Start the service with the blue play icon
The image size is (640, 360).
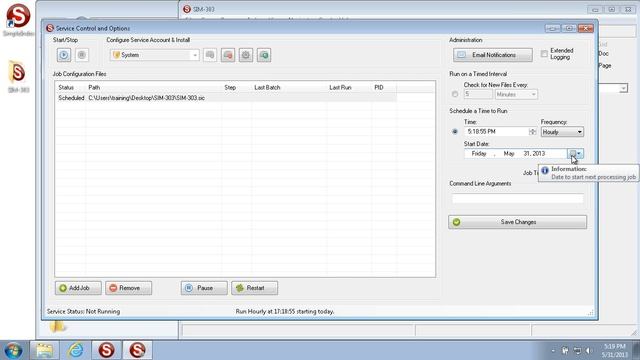pos(64,55)
